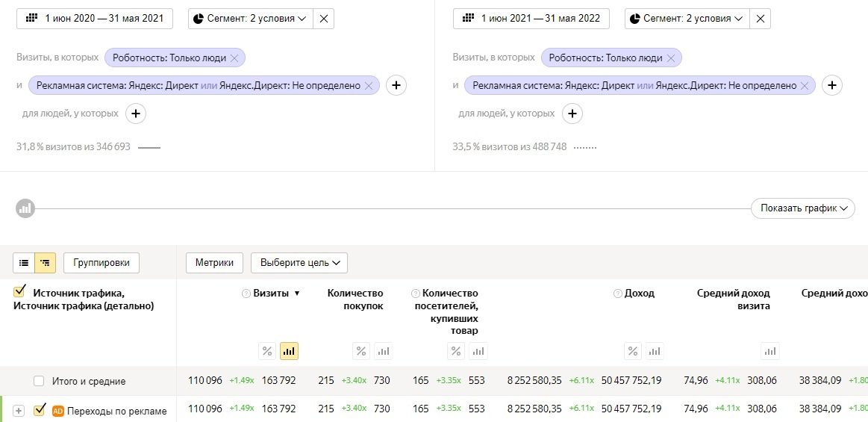Expand Переходы по рекламе row

click(19, 411)
